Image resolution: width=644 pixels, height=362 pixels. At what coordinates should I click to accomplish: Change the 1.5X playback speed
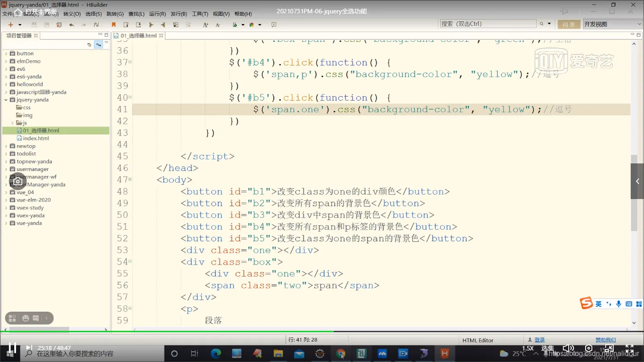(x=528, y=348)
